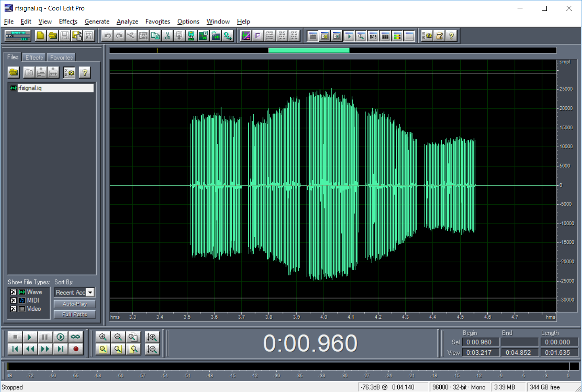
Task: Click the open-folder icon in Files panel
Action: (14, 72)
